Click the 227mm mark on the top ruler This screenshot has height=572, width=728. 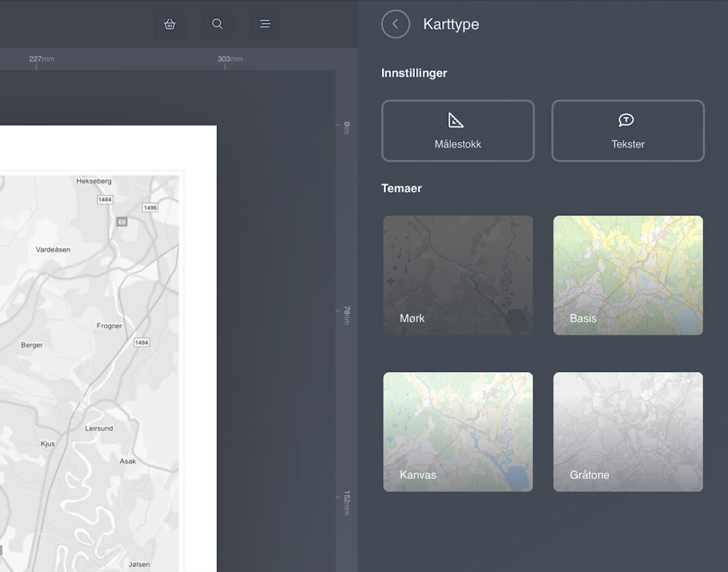coord(41,60)
